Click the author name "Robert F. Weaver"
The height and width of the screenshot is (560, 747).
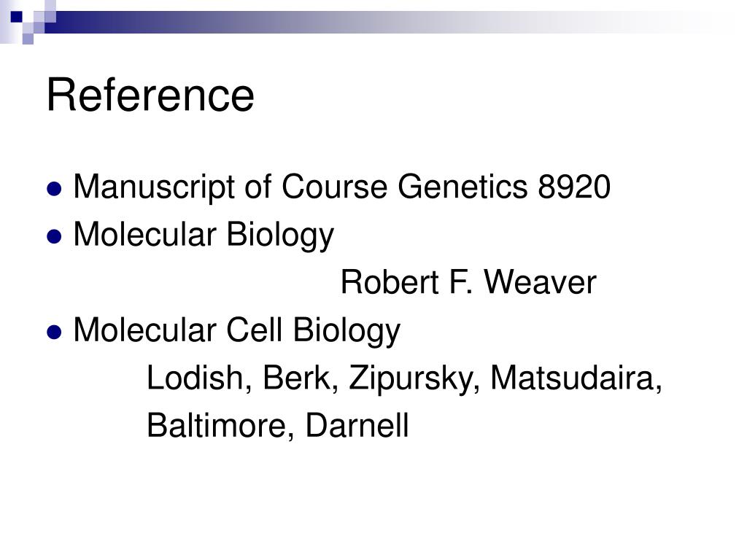tap(468, 282)
